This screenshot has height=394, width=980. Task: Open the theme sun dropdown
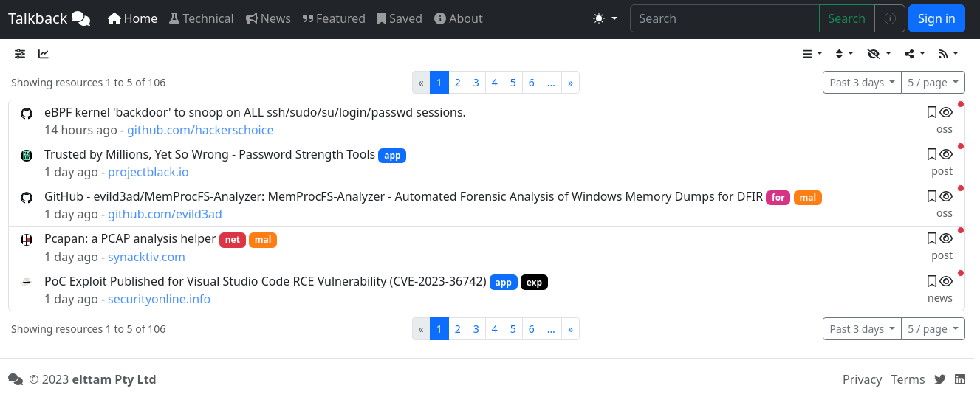pos(606,18)
